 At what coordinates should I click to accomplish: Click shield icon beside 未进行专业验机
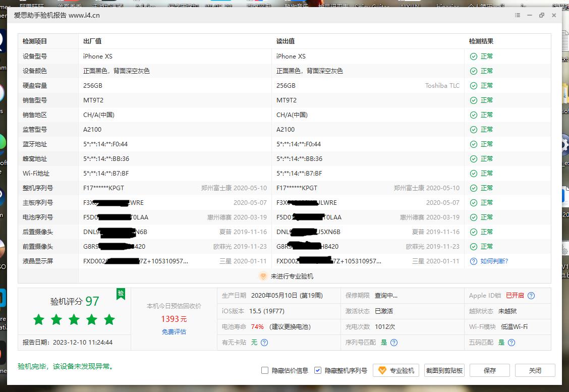click(263, 276)
